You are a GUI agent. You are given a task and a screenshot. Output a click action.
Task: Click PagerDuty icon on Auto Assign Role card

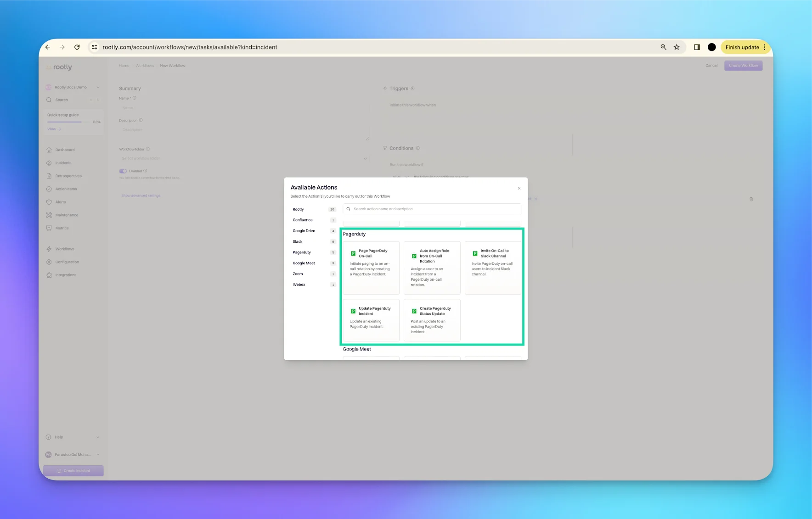point(414,256)
